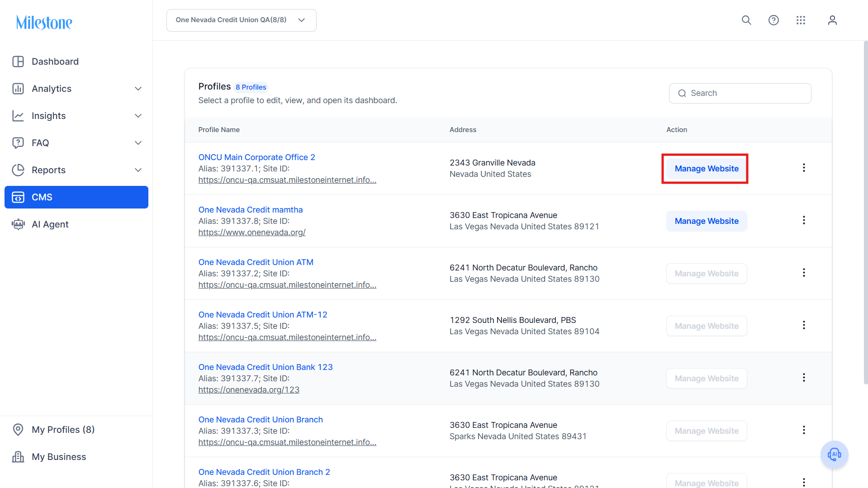
Task: Click the profiles Search input field
Action: click(740, 93)
